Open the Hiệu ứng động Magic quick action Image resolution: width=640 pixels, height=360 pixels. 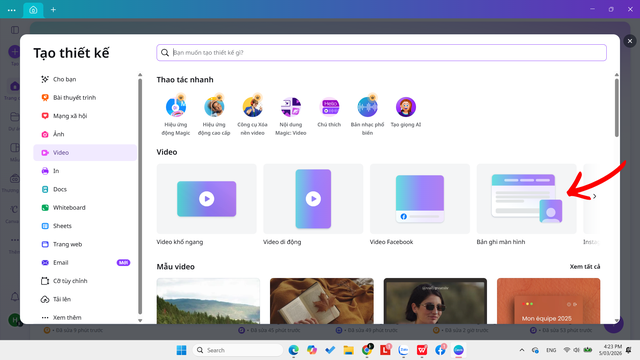tap(176, 116)
